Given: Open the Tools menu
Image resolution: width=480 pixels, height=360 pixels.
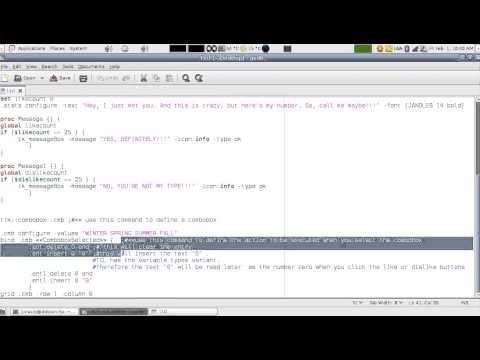Looking at the screenshot, I should [x=68, y=67].
